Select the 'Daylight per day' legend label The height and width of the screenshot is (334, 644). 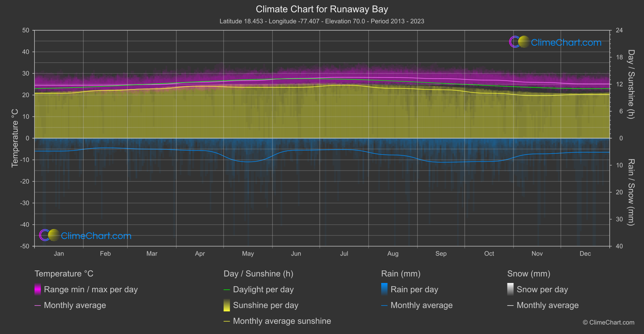[x=264, y=289]
